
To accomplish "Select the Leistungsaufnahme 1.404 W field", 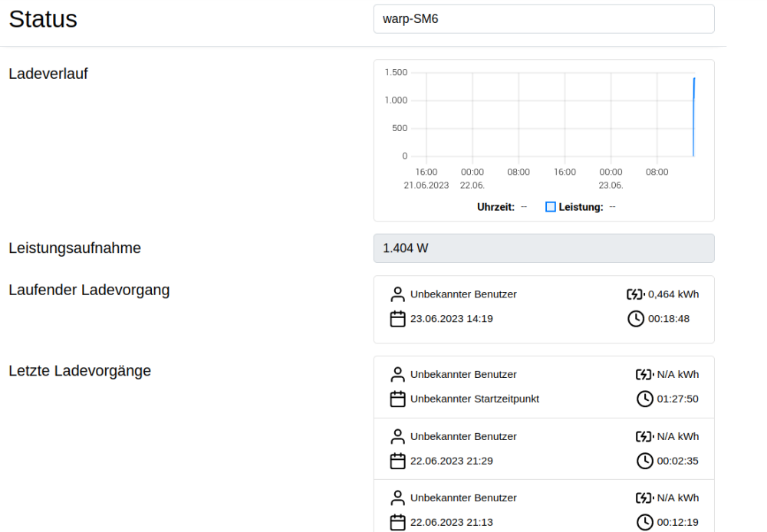I will tap(543, 248).
